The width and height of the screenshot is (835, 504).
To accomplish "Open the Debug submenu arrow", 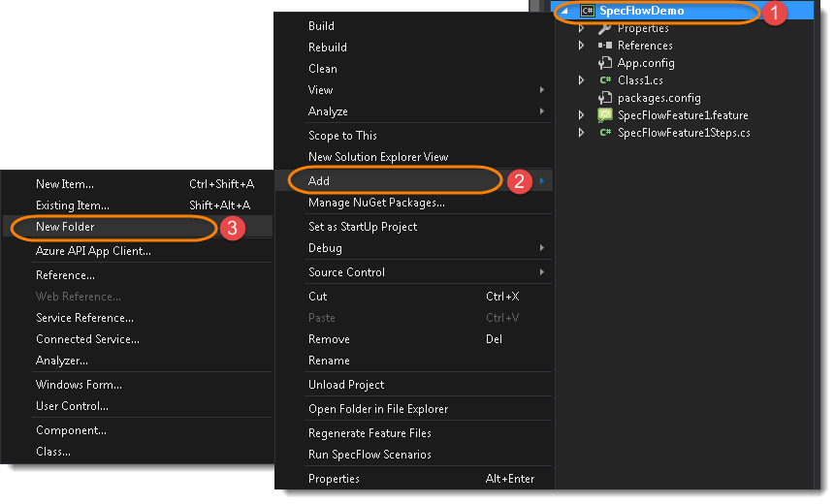I will 541,248.
